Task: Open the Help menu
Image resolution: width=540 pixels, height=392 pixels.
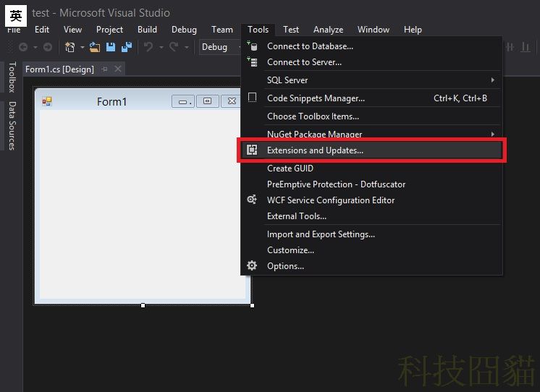Action: [413, 30]
